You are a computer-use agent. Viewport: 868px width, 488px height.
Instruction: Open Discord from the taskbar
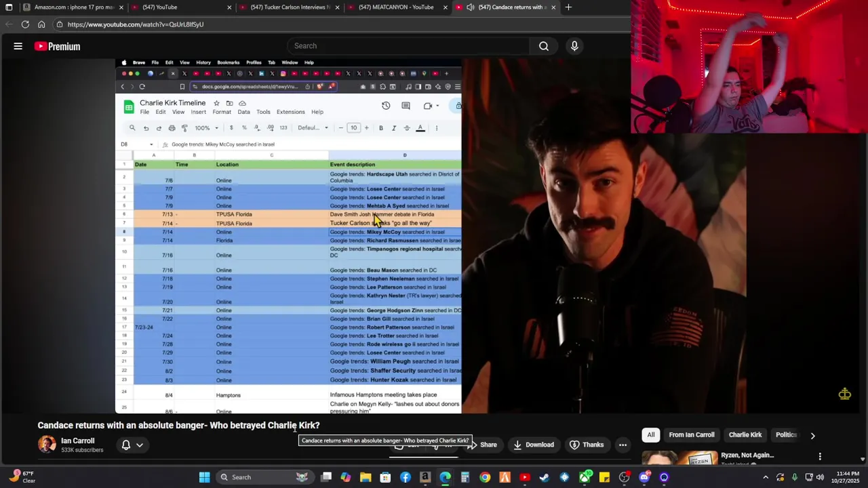tap(644, 477)
